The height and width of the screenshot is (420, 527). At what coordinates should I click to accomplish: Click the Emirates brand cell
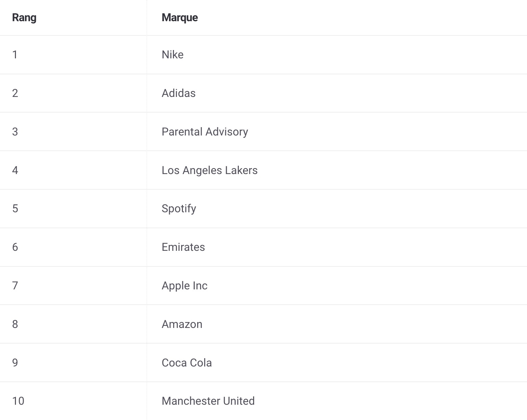pyautogui.click(x=183, y=247)
